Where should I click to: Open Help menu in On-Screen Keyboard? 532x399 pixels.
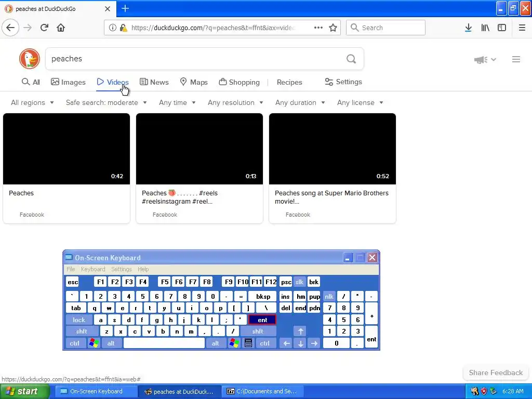click(x=143, y=269)
